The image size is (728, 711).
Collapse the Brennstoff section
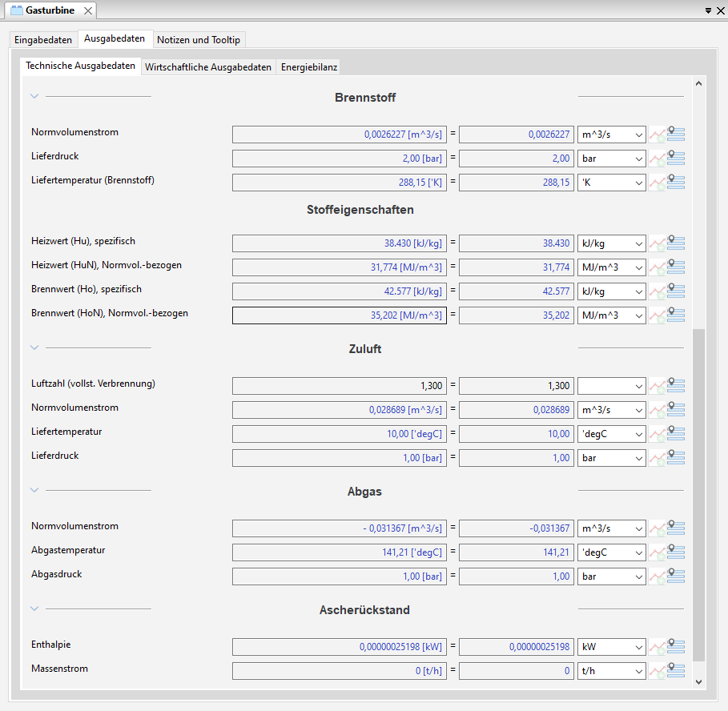coord(34,97)
